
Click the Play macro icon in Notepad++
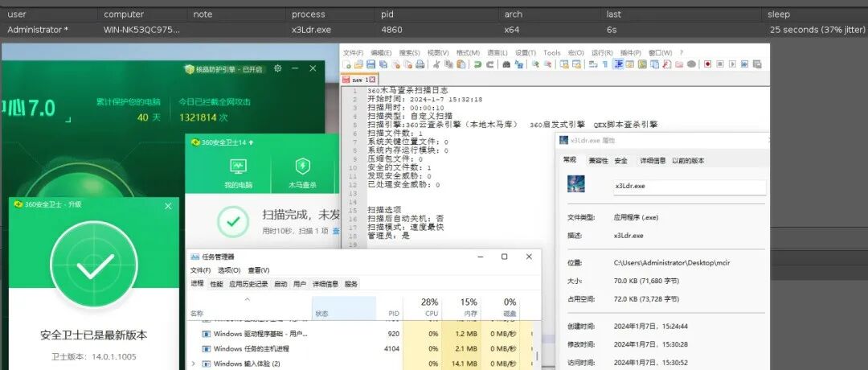point(732,64)
